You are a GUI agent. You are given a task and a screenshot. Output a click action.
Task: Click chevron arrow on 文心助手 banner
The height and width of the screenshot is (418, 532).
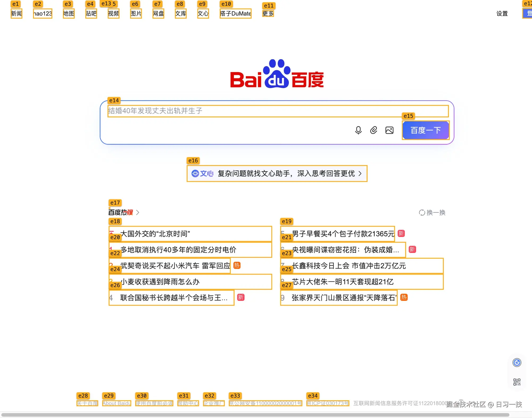click(x=360, y=174)
